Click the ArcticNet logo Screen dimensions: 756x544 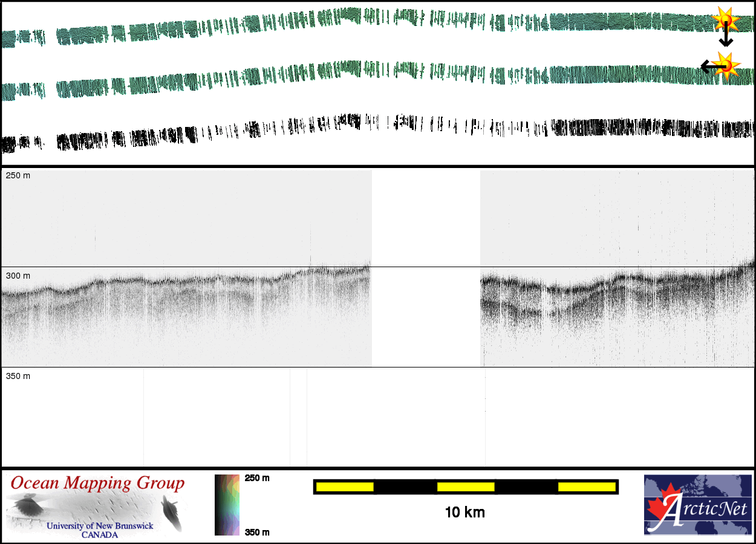point(696,505)
